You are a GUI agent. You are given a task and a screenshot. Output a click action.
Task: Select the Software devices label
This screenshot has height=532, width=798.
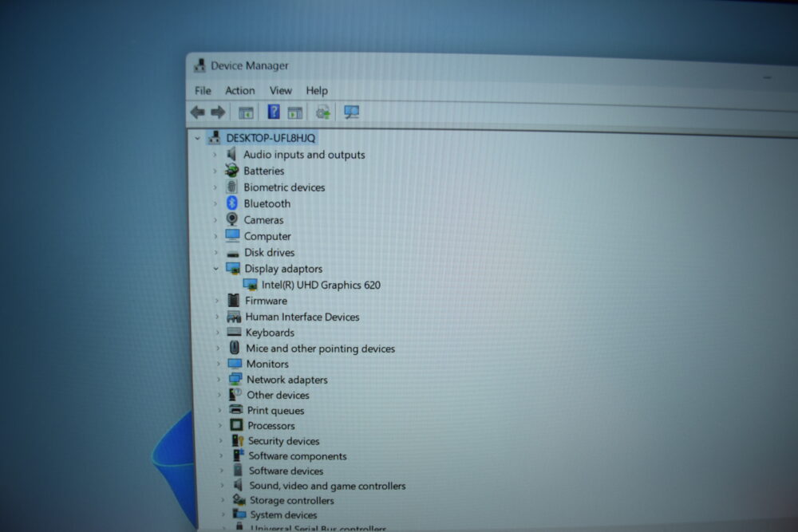(286, 471)
